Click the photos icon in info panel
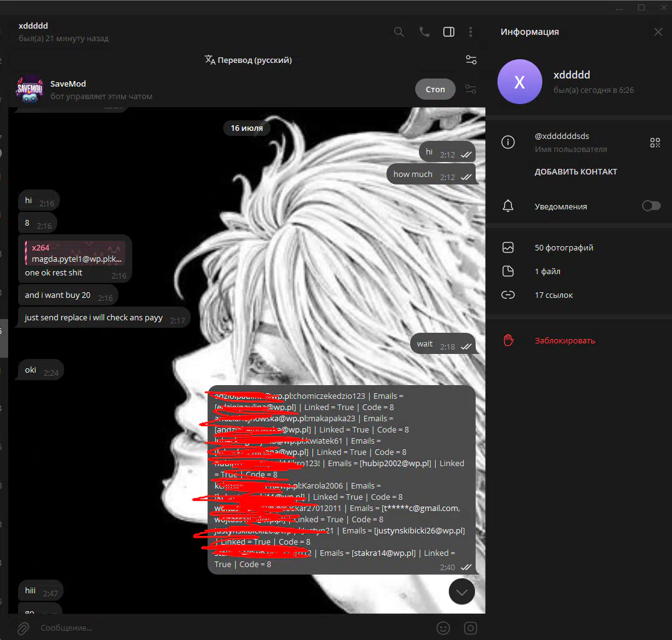Screen dimensions: 672x640 pos(508,247)
